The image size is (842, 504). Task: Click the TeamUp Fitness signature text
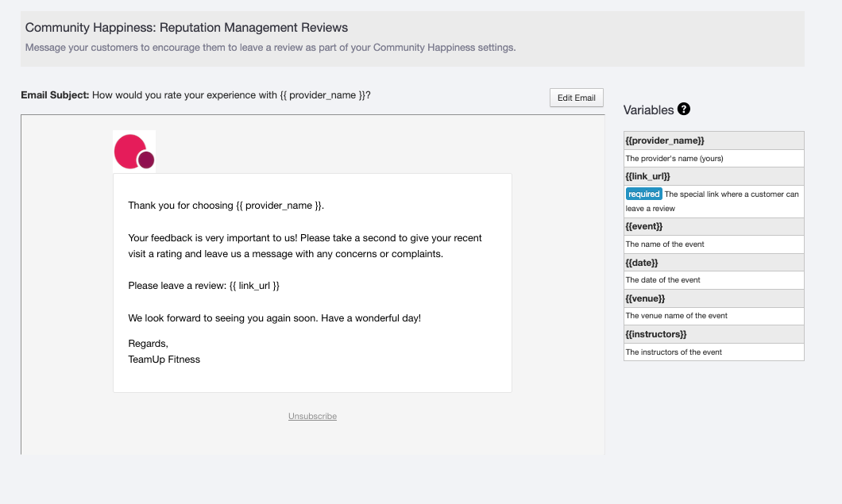point(164,360)
